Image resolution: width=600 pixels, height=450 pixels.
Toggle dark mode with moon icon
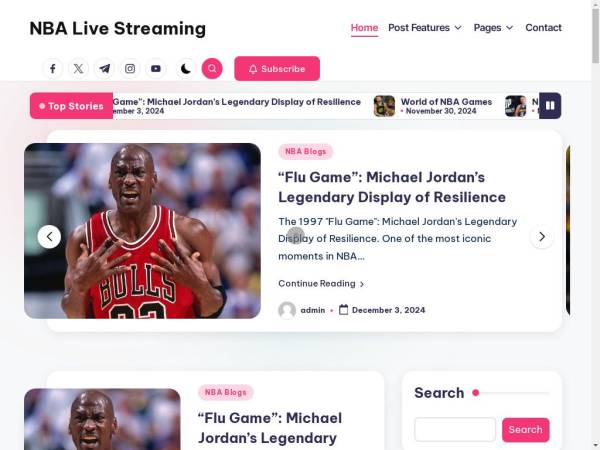185,69
